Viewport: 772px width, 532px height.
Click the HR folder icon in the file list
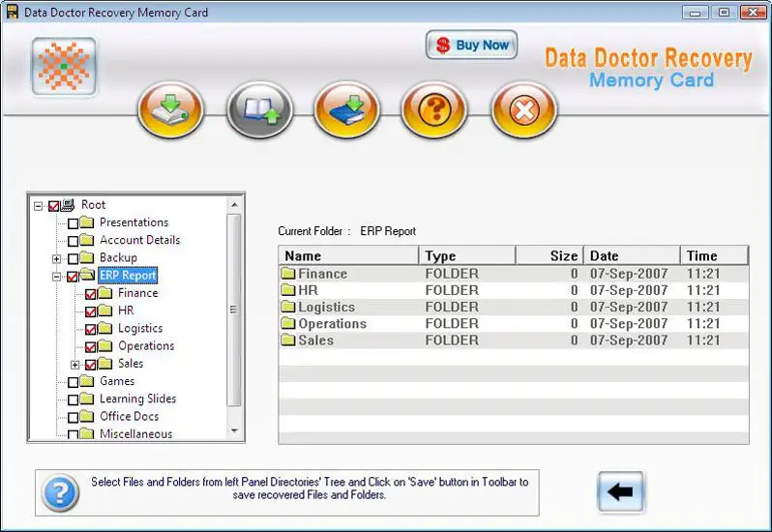tap(288, 290)
